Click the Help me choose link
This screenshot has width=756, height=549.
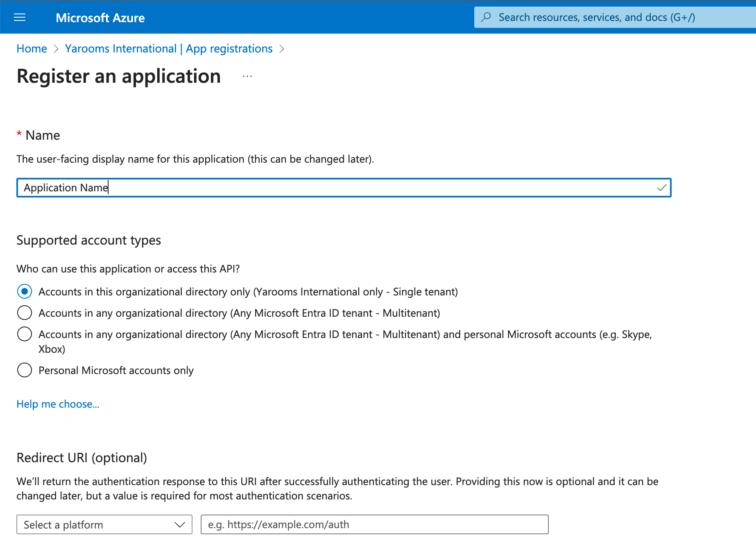point(57,404)
